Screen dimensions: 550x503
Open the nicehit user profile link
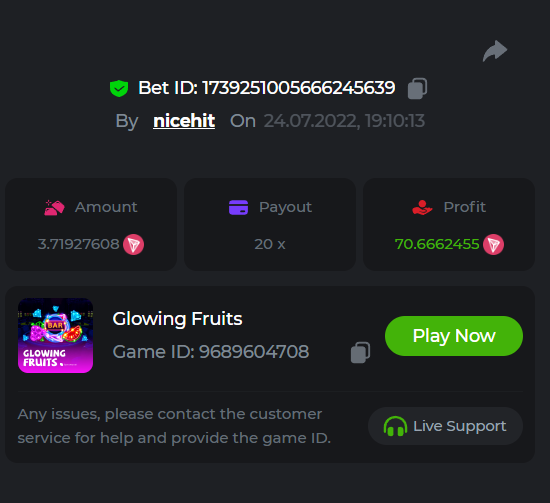coord(184,121)
